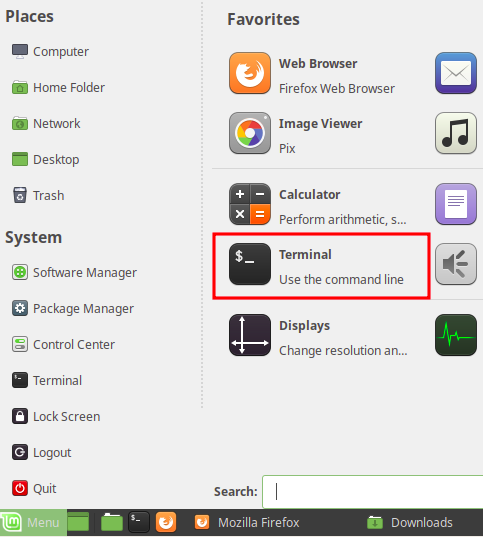Open the music player note icon

pyautogui.click(x=456, y=133)
